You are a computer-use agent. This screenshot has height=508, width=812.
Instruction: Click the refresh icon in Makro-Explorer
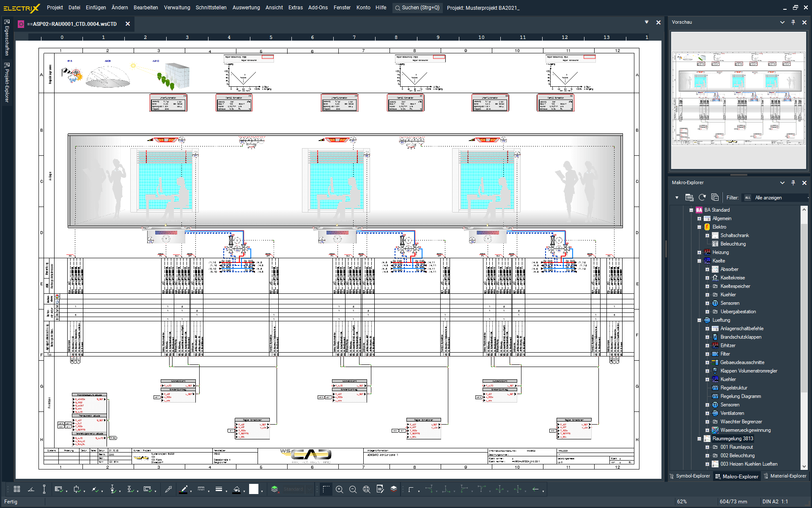[x=702, y=198]
